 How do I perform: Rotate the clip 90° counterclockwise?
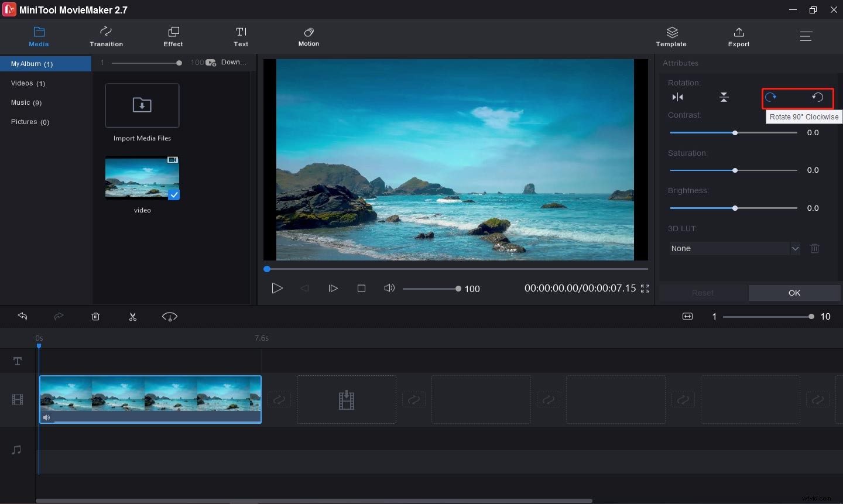click(x=818, y=97)
